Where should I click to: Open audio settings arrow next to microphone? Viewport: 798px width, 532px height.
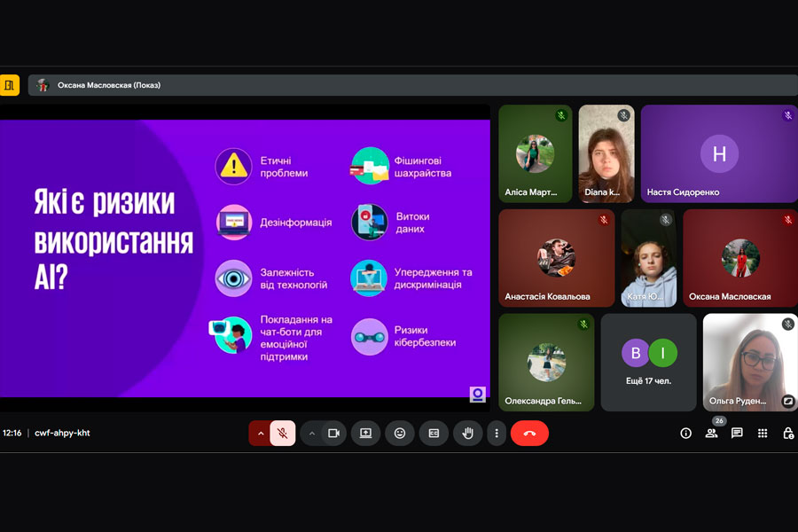tap(260, 434)
